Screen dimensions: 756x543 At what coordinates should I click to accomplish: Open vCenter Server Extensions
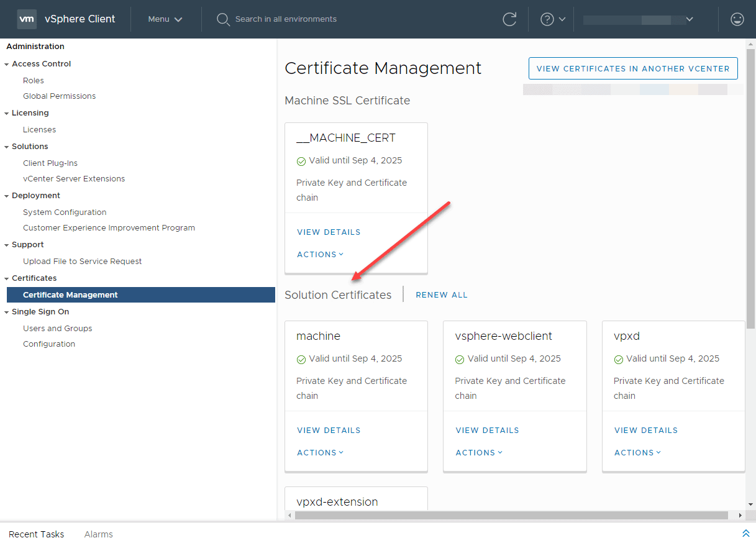(74, 178)
